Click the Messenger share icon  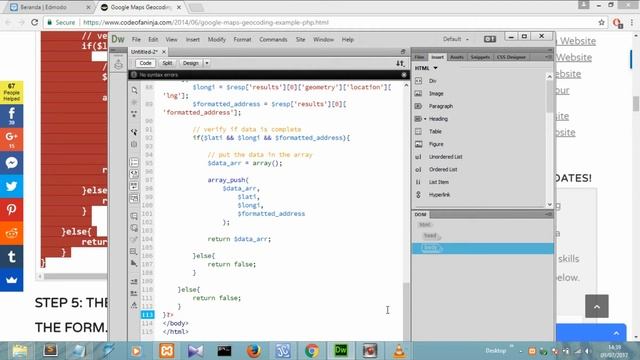[11, 163]
